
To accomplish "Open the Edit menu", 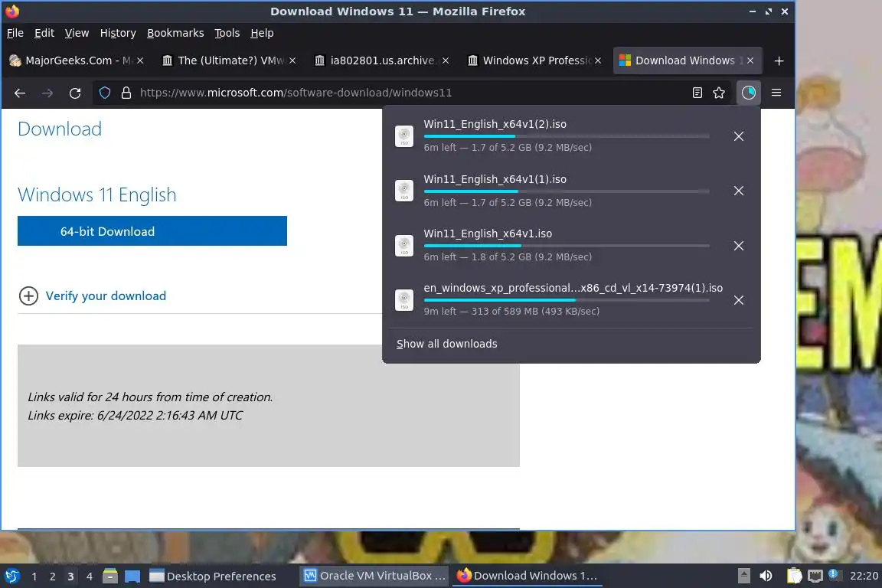I will [44, 33].
